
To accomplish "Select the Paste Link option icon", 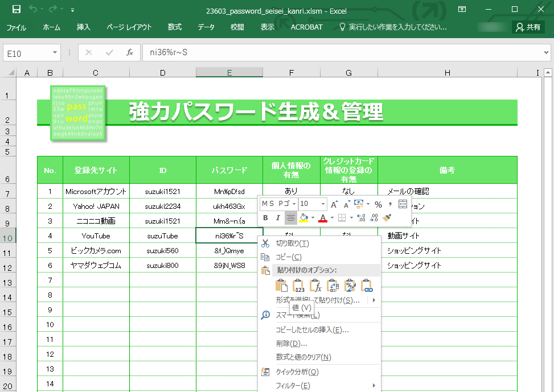I will (368, 286).
